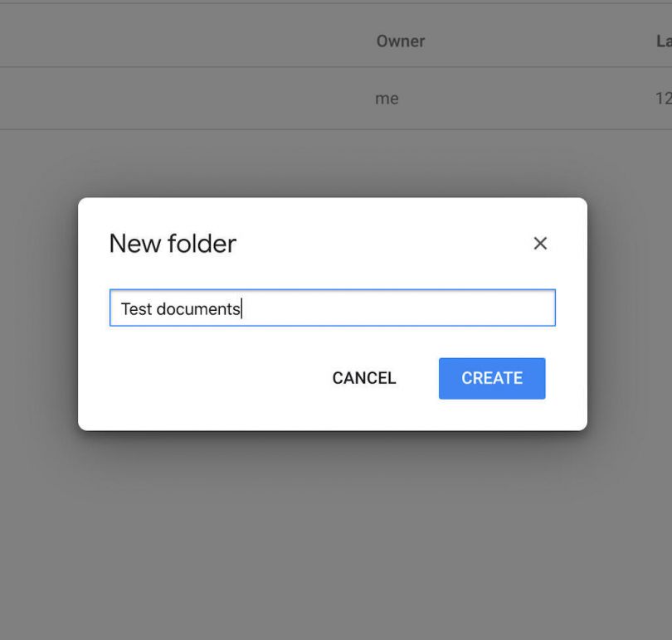Image resolution: width=672 pixels, height=640 pixels.
Task: Place the cursor after 'Test documents'
Action: (241, 308)
